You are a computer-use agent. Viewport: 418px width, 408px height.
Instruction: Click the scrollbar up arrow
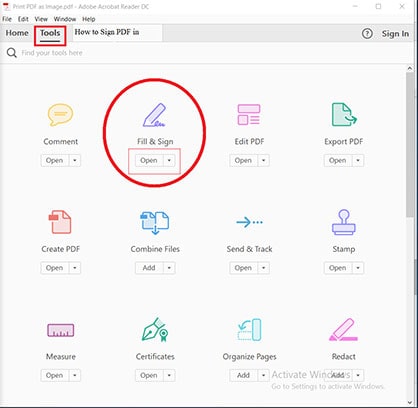tap(410, 68)
